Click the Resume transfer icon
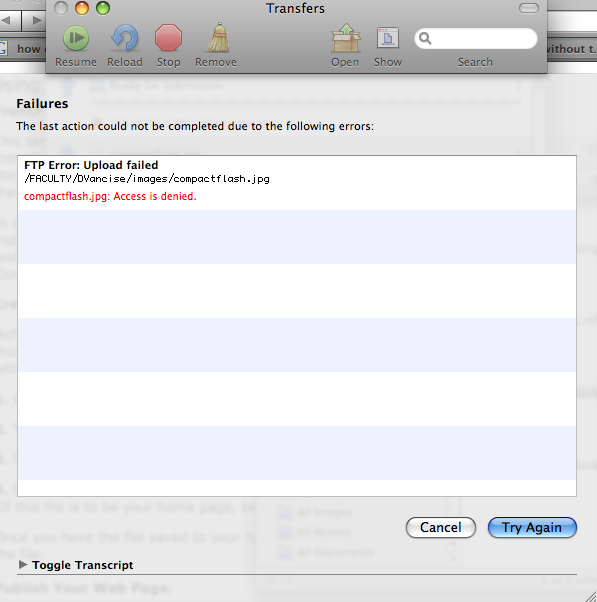The height and width of the screenshot is (602, 597). click(76, 38)
